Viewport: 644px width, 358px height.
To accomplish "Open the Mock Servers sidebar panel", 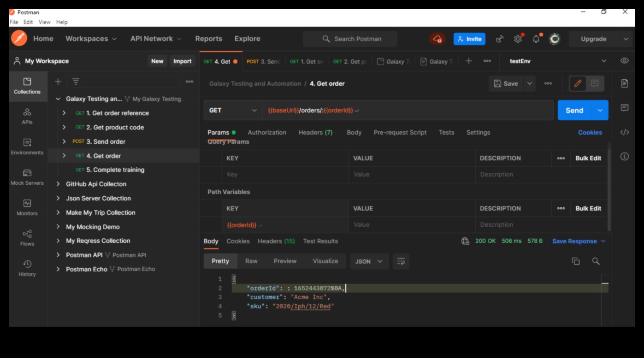I will point(27,177).
